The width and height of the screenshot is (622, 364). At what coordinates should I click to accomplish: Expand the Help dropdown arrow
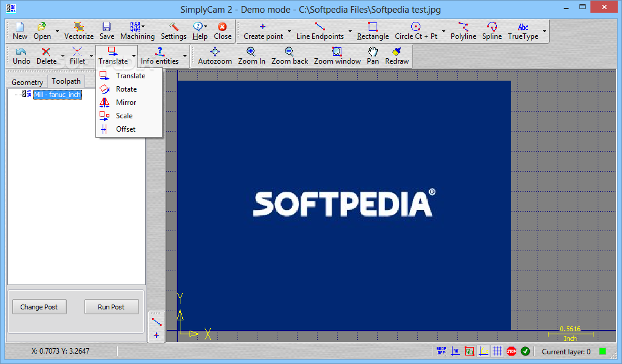(205, 27)
